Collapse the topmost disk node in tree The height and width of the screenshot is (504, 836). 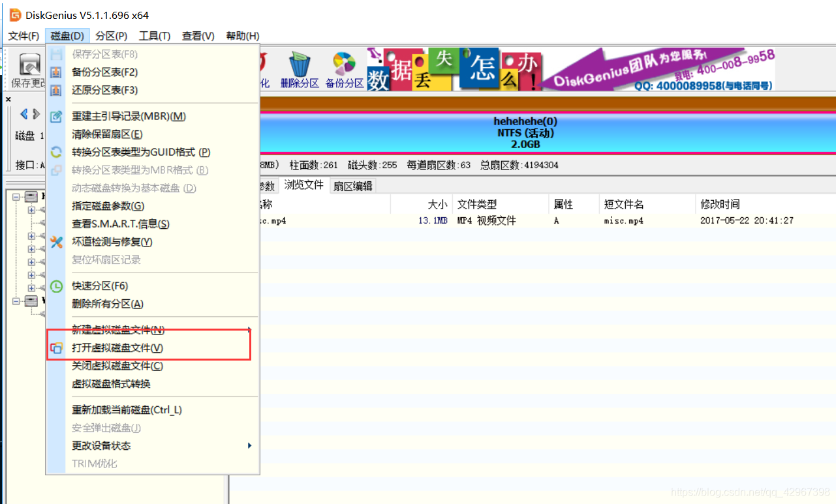click(16, 196)
